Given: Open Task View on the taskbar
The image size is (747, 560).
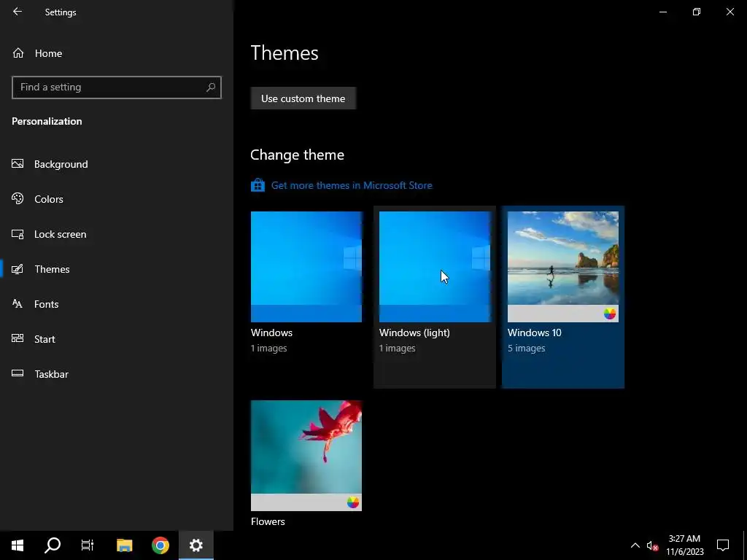Looking at the screenshot, I should click(88, 545).
